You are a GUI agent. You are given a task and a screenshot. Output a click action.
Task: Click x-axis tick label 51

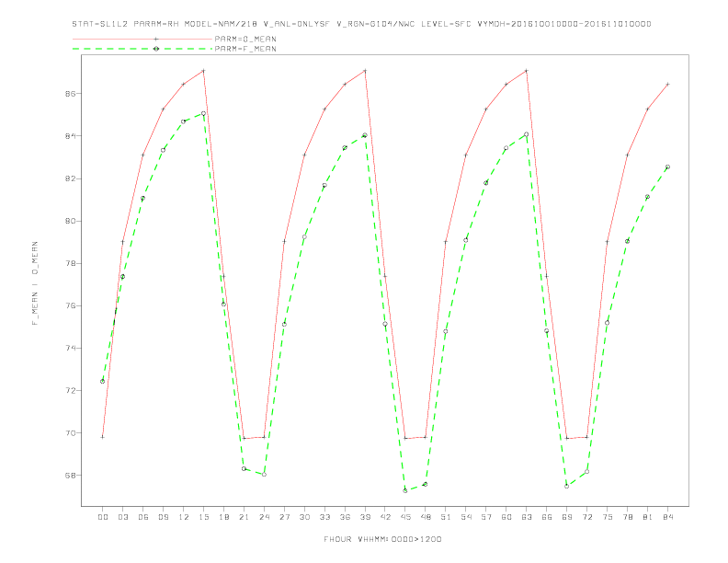coord(446,517)
